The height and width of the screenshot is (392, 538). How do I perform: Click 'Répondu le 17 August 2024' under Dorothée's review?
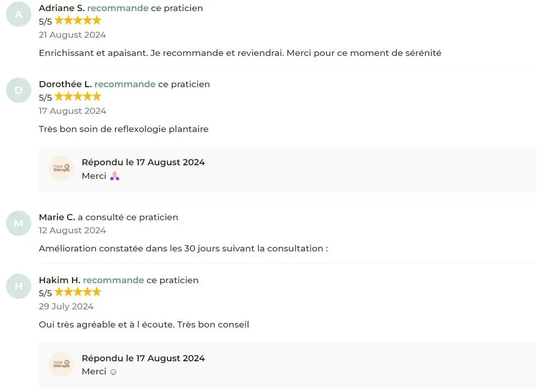point(143,162)
